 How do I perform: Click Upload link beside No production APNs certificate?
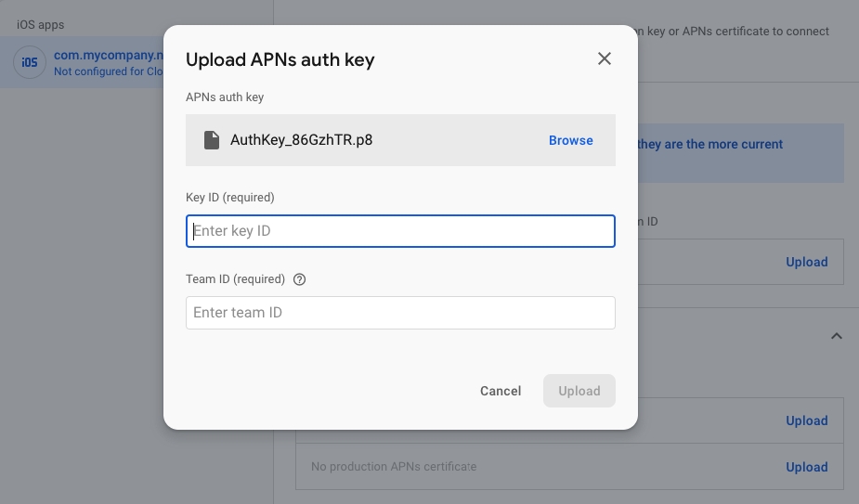806,467
